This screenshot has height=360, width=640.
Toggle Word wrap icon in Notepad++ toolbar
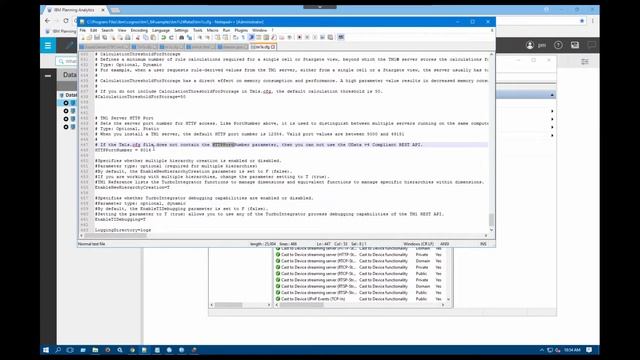[236, 37]
